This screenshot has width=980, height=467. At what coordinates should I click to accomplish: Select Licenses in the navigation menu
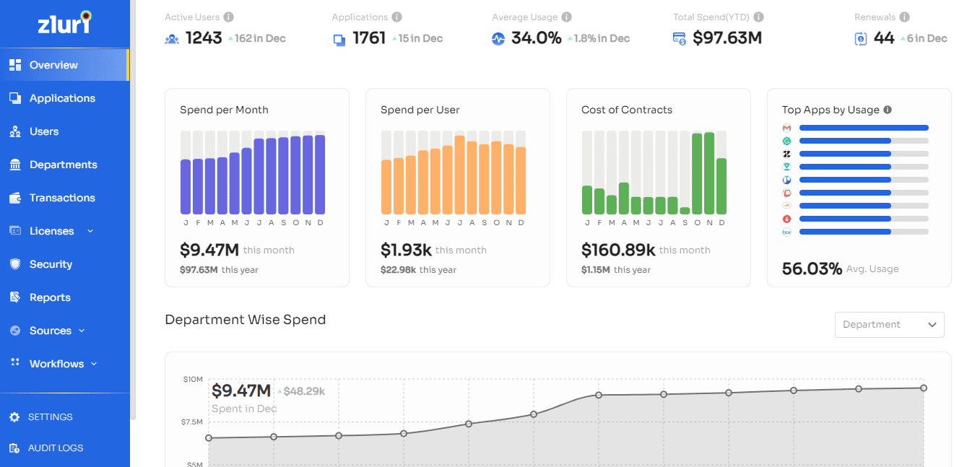click(x=51, y=230)
